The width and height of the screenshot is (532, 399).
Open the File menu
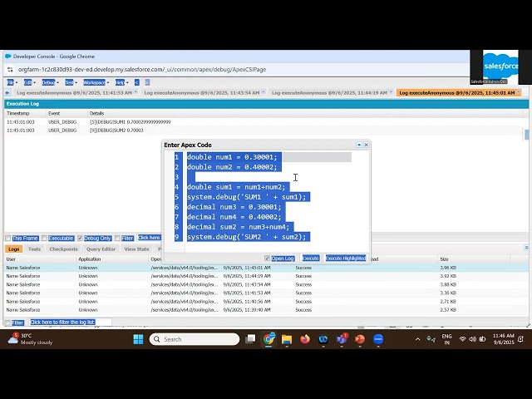click(x=12, y=82)
